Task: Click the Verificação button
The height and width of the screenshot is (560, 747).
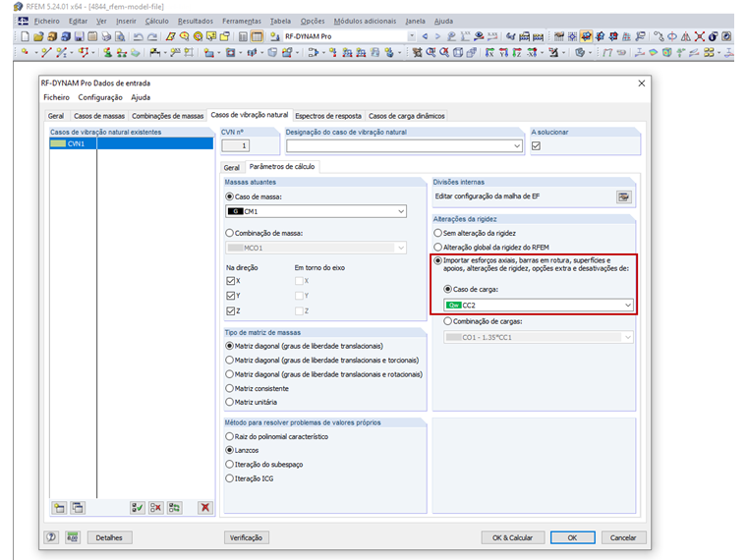Action: click(x=247, y=537)
